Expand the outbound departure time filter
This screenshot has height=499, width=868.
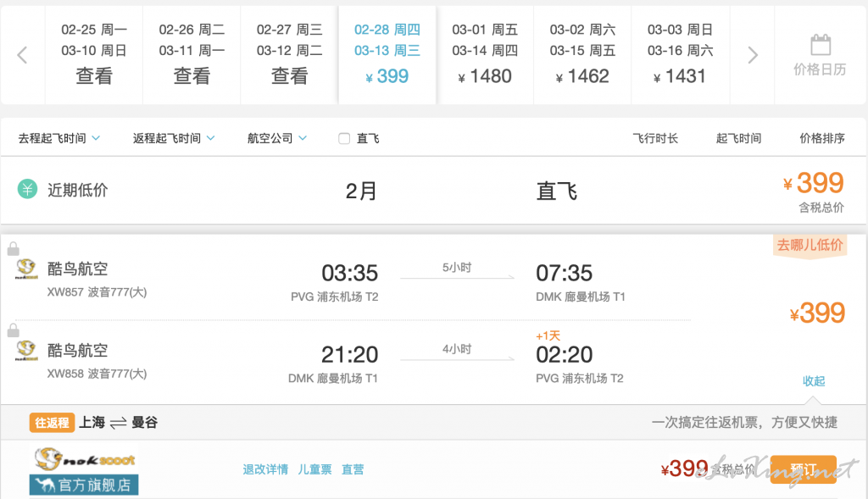click(58, 138)
